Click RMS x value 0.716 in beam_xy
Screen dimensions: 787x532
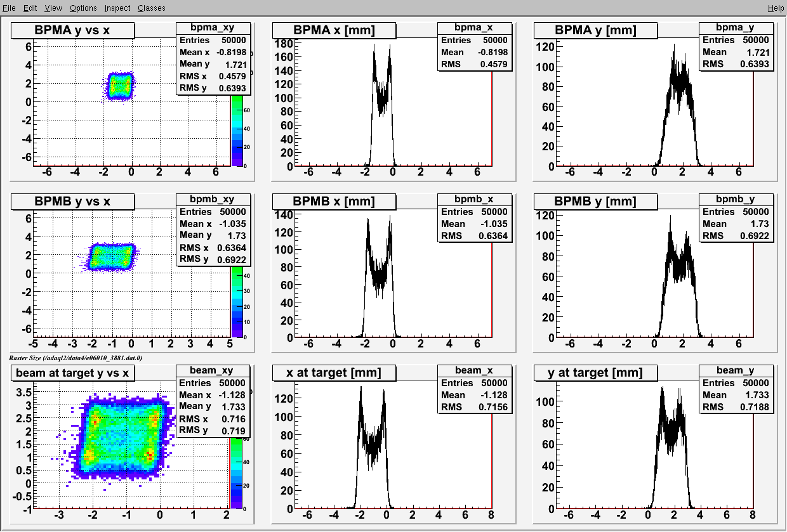tap(234, 418)
